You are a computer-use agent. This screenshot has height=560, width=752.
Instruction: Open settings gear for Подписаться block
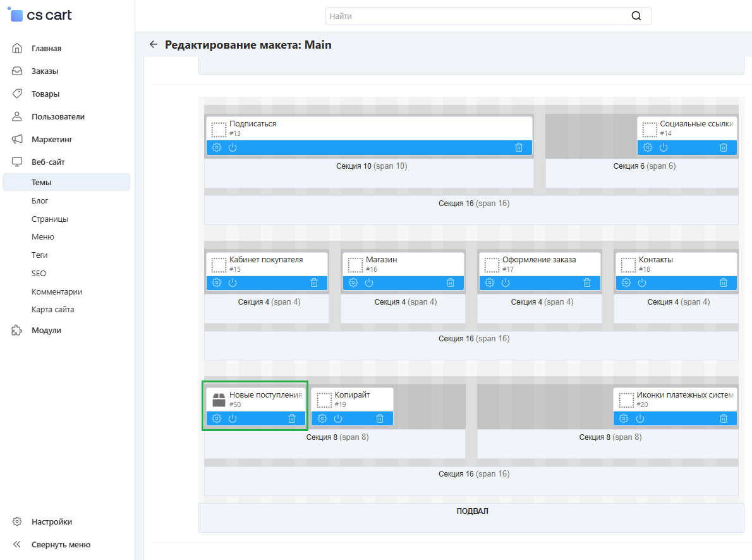[217, 147]
